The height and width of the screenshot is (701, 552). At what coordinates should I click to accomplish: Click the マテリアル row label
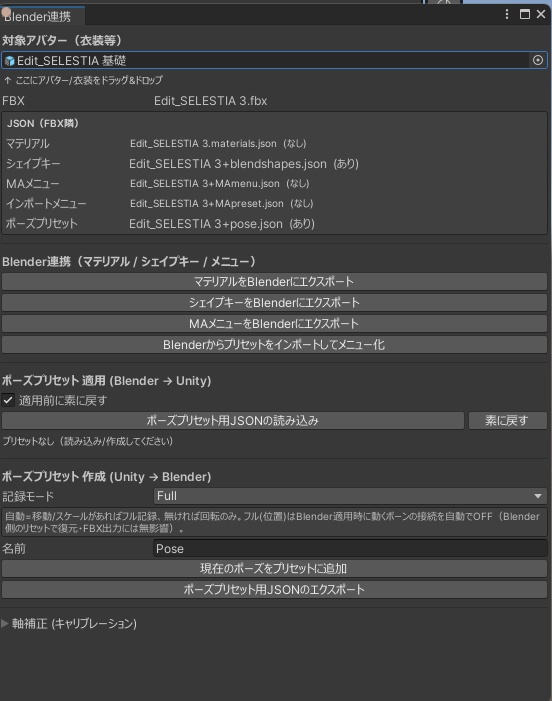(27, 144)
